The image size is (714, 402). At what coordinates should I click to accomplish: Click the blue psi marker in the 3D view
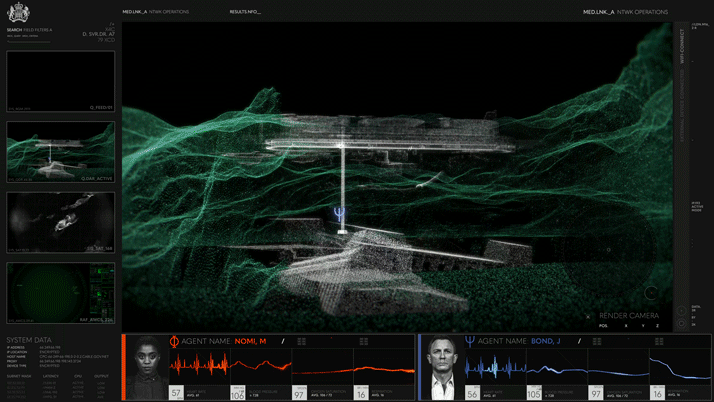point(339,213)
